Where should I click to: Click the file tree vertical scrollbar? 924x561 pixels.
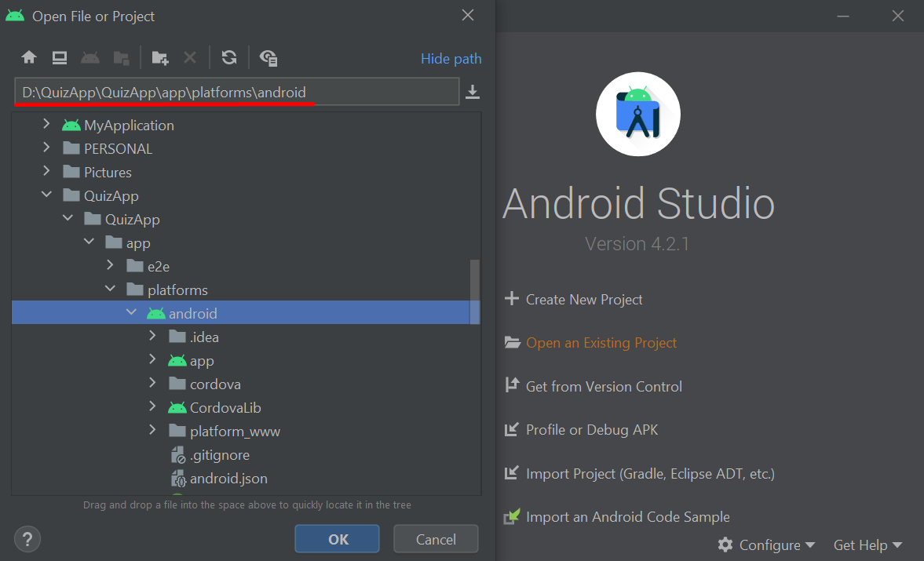[x=474, y=291]
